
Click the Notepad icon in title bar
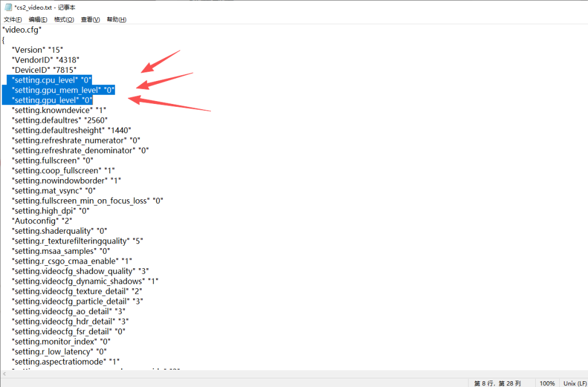[7, 7]
